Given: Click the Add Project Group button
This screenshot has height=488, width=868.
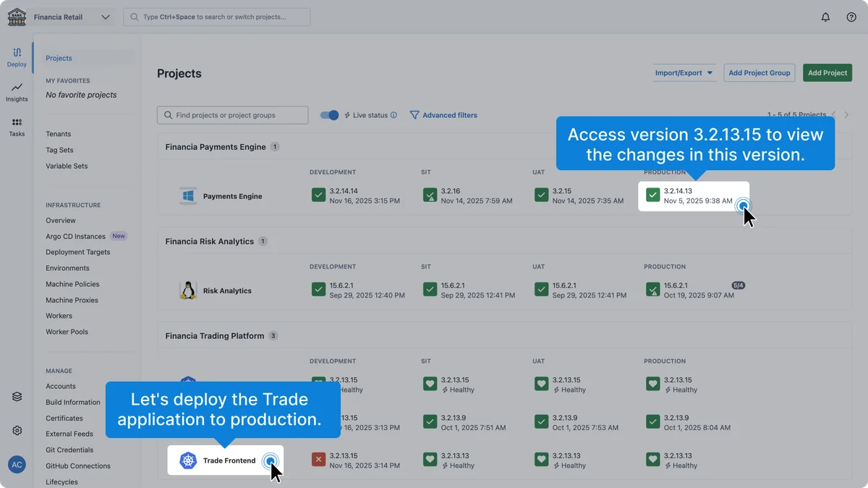Looking at the screenshot, I should (759, 72).
